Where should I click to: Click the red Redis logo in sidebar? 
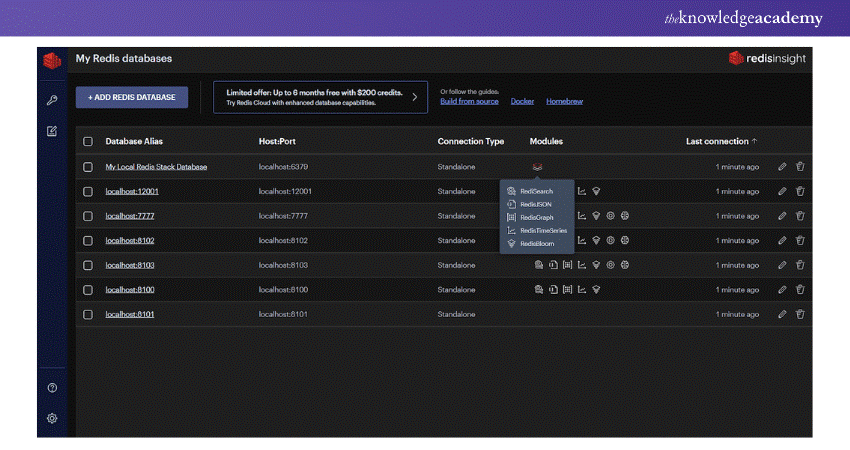(x=52, y=60)
